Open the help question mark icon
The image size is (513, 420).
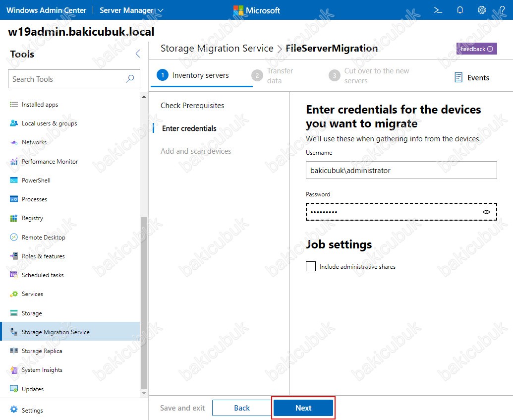click(502, 10)
